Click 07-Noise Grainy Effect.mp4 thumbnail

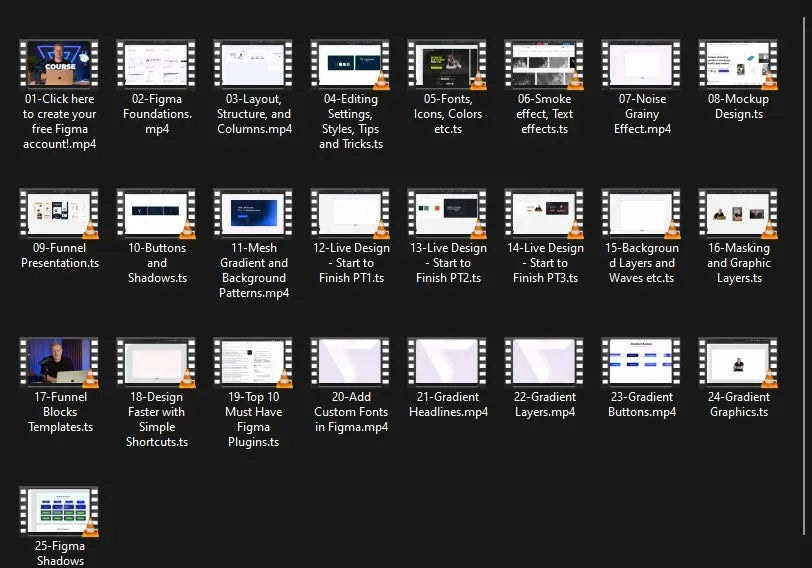click(641, 65)
